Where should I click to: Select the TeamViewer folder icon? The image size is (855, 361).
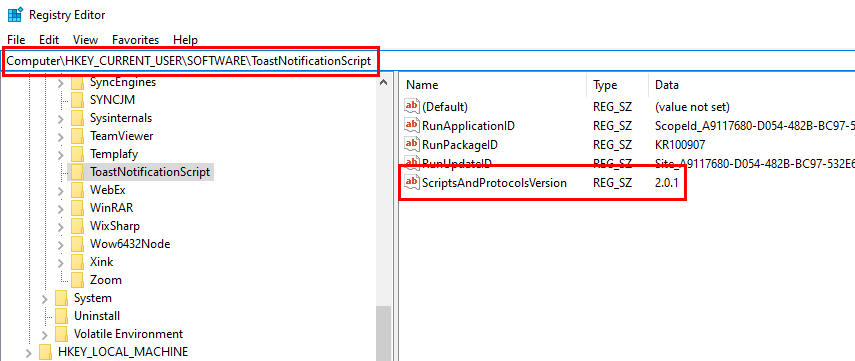(77, 136)
